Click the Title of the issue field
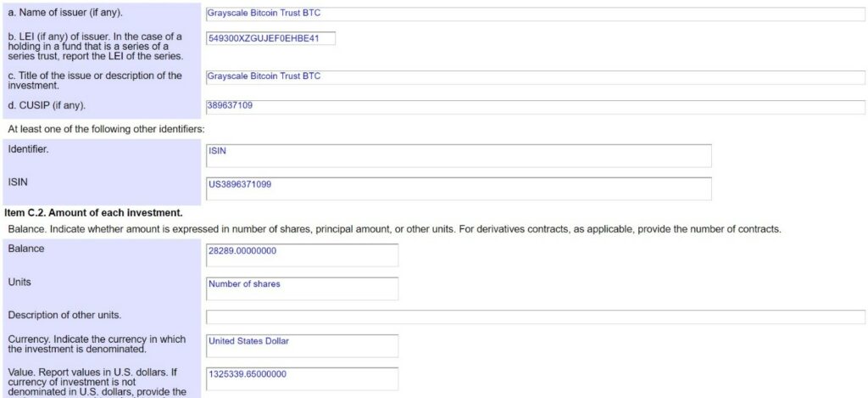The image size is (868, 398). [x=536, y=77]
